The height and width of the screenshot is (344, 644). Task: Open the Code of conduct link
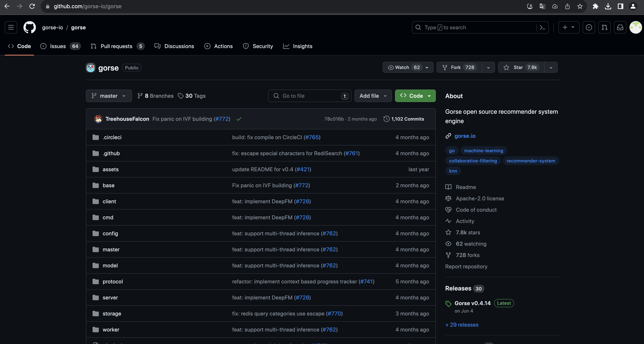pyautogui.click(x=476, y=210)
